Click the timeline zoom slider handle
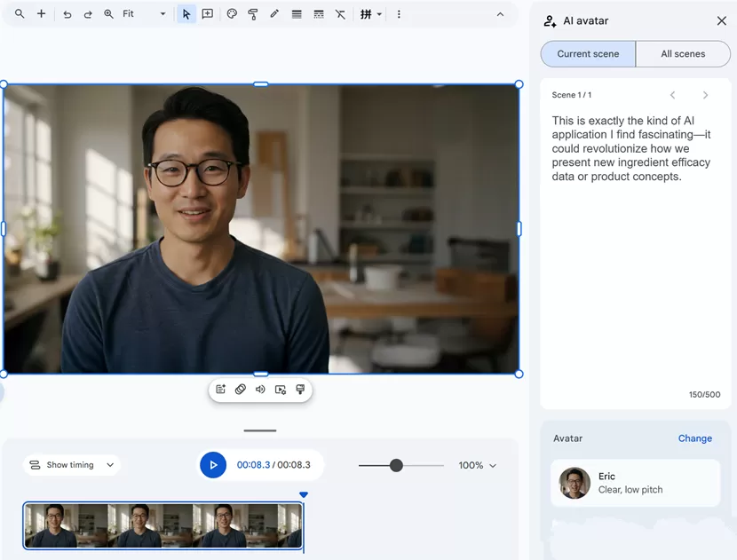The width and height of the screenshot is (737, 560). coord(396,466)
